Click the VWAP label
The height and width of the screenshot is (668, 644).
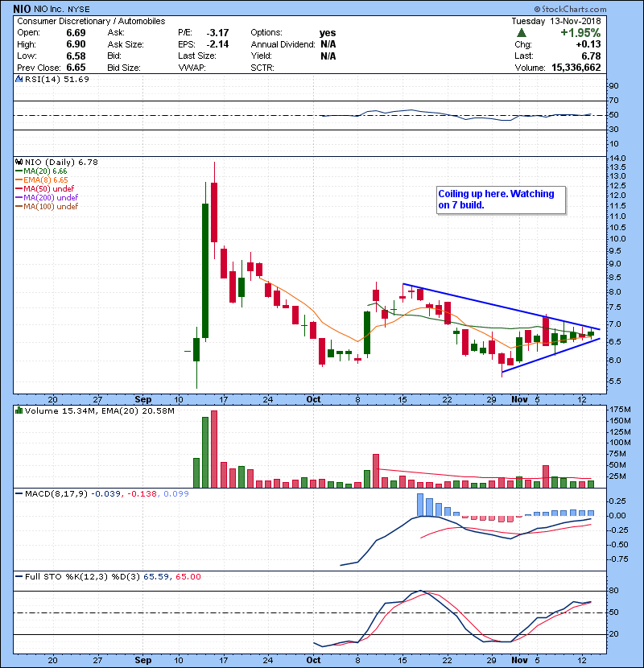pyautogui.click(x=192, y=68)
